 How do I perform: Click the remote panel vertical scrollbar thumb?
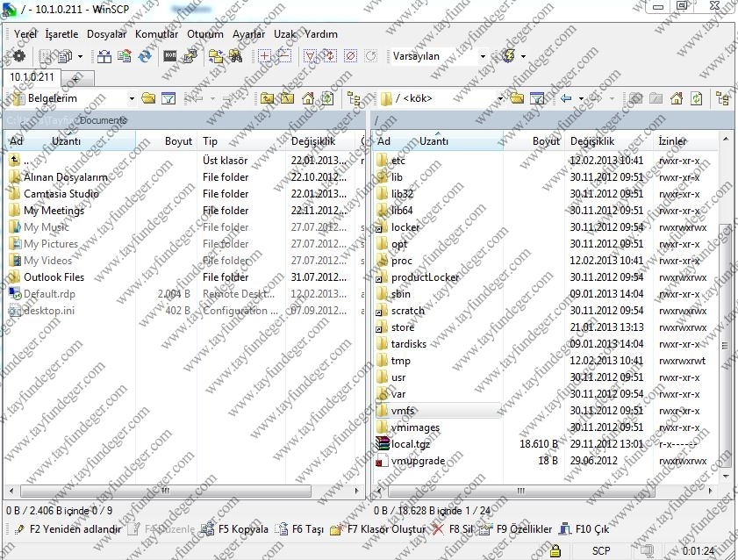pos(726,346)
